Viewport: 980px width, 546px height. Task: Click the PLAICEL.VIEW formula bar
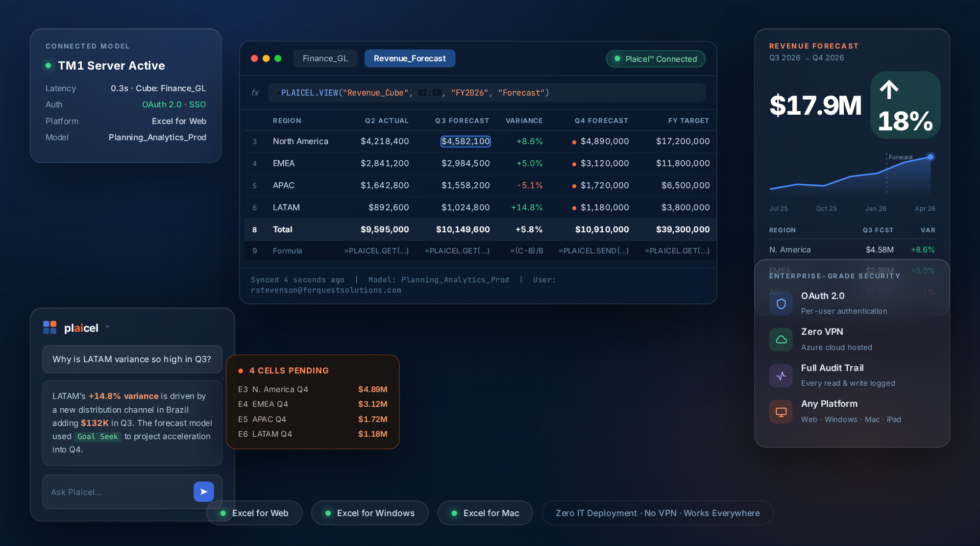point(487,93)
